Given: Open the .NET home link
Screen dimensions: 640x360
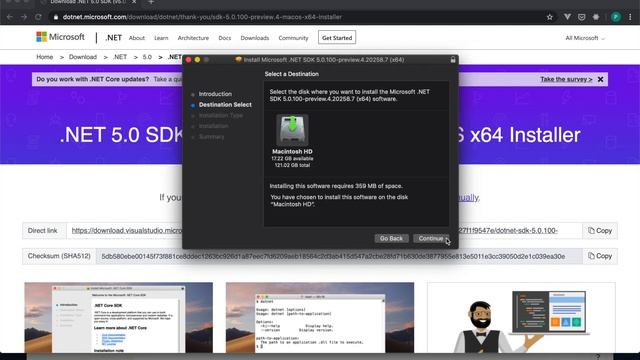Looking at the screenshot, I should [113, 38].
